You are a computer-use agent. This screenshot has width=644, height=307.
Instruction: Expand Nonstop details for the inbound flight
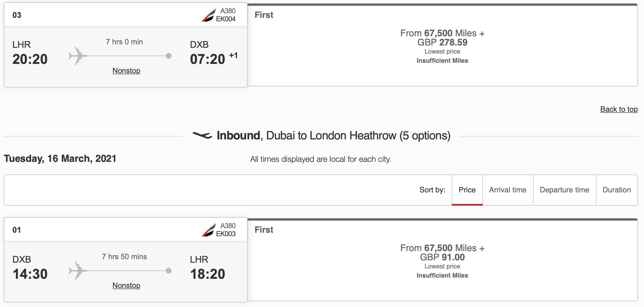126,285
